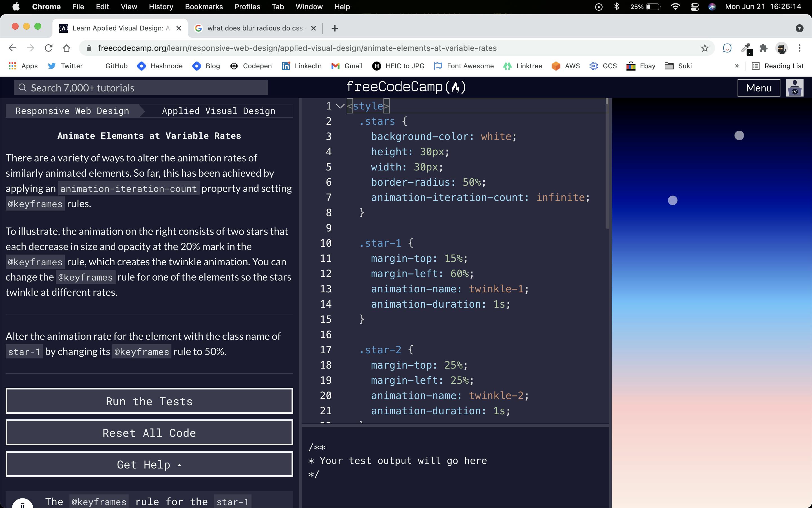Go forward with browser forward arrow

click(30, 48)
